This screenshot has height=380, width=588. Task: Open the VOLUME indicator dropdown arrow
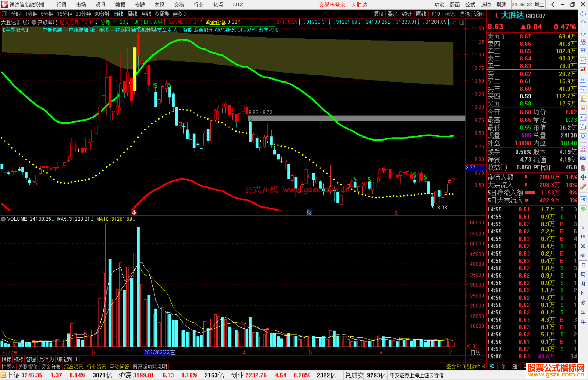coord(3,219)
